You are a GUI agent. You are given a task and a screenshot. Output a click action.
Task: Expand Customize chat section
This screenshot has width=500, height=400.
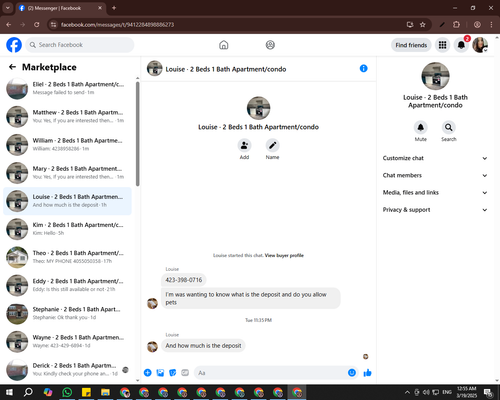coord(435,158)
